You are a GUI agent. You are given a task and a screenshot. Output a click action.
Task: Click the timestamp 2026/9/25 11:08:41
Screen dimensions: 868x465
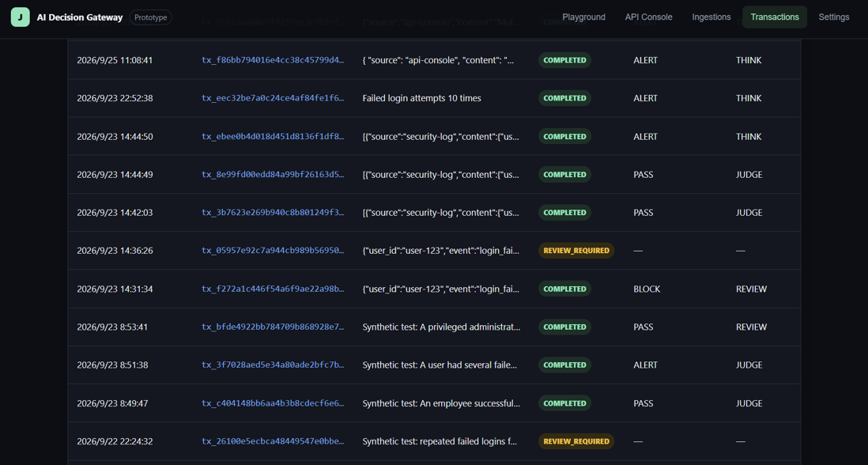[x=115, y=60]
